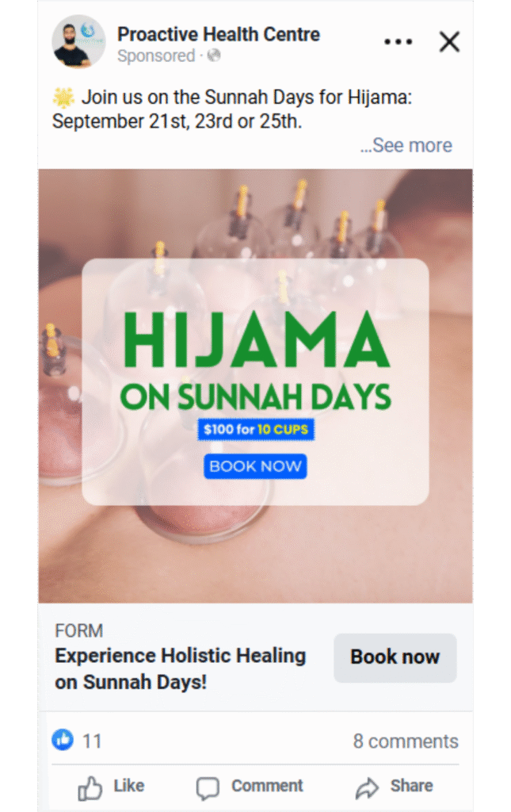Click the blue like reaction icon
Screen dimensions: 511x812
point(63,740)
